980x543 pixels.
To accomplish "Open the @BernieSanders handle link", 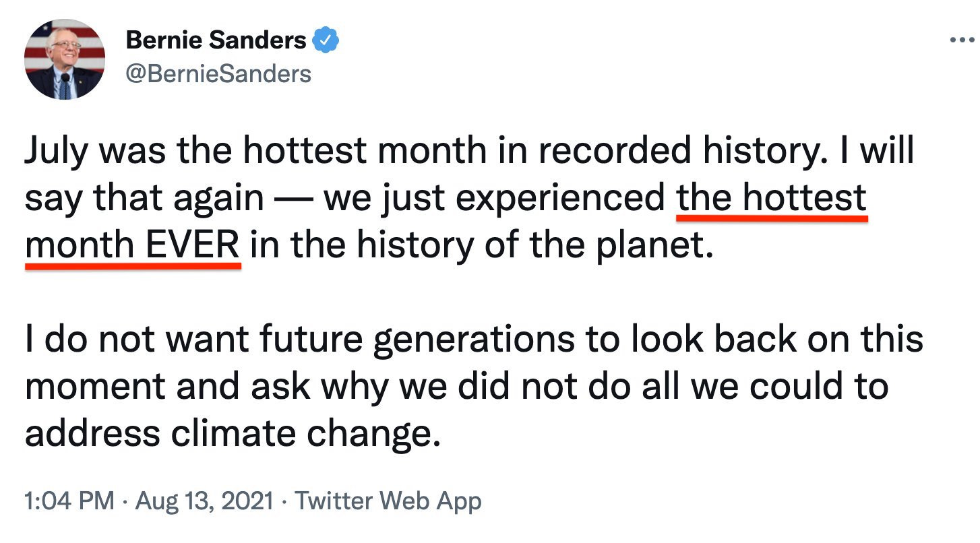I will [218, 73].
